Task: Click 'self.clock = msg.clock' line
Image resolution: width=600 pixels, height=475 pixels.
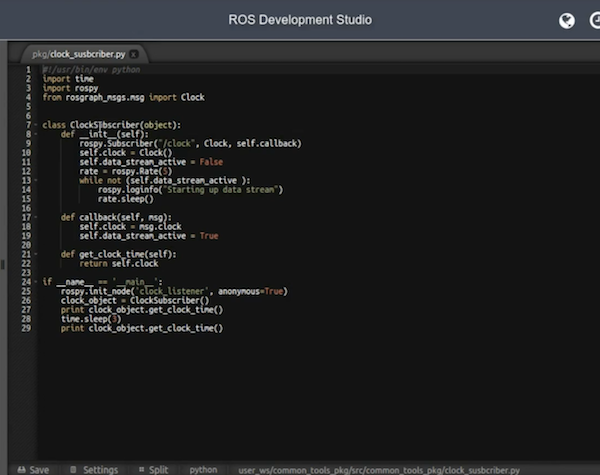Action: (130, 227)
